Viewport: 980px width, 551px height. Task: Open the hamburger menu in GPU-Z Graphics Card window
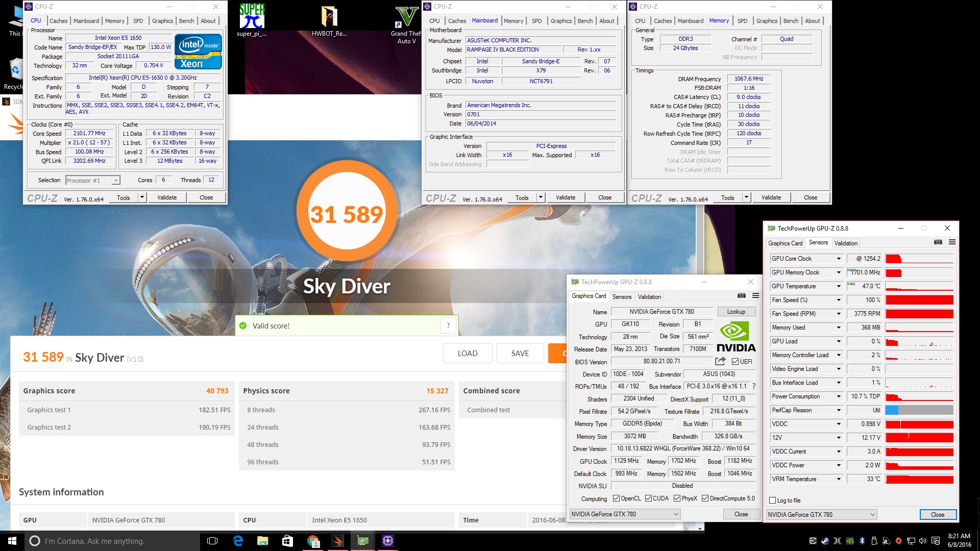[x=755, y=296]
